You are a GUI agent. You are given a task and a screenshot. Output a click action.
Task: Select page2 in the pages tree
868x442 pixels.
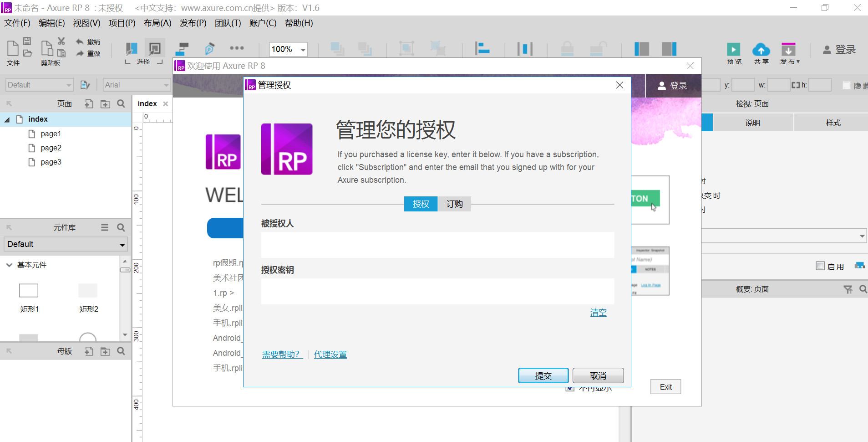point(51,148)
